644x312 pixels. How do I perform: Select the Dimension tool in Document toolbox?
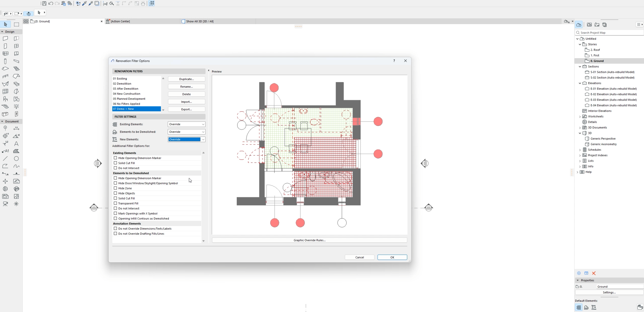(16, 128)
